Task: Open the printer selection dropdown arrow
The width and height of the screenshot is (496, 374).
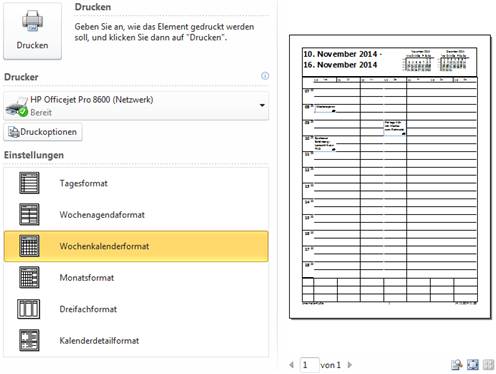Action: 262,106
